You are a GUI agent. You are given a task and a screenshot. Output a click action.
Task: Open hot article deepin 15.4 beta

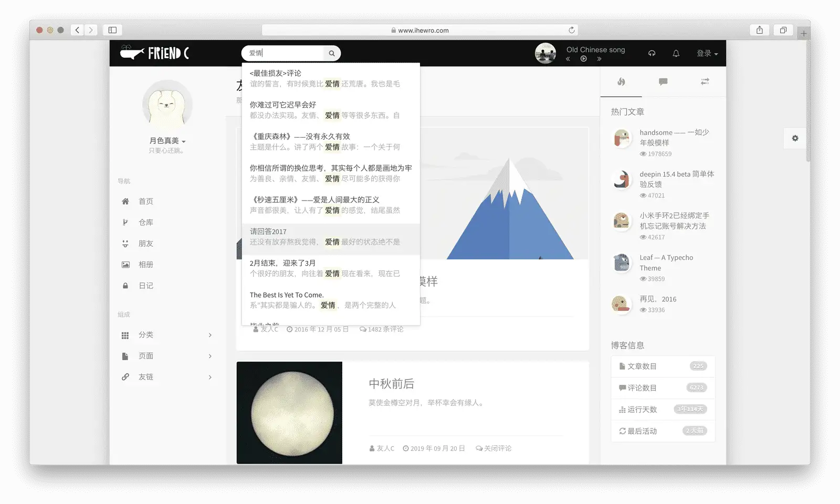(x=676, y=179)
